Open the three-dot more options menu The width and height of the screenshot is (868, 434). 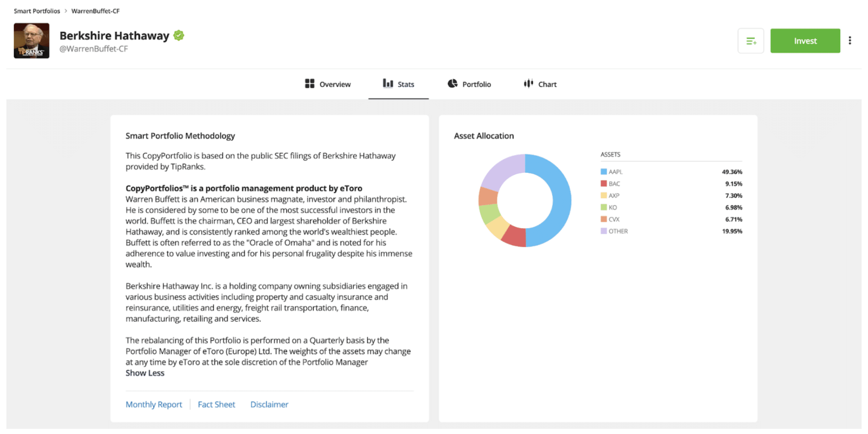pos(850,41)
